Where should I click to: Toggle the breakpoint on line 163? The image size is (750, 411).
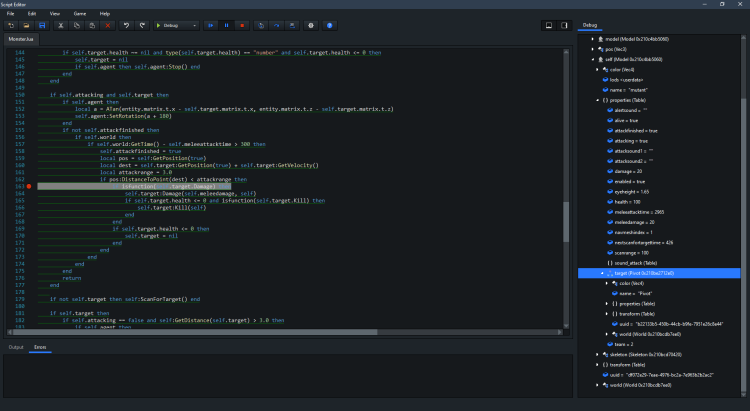click(30, 187)
